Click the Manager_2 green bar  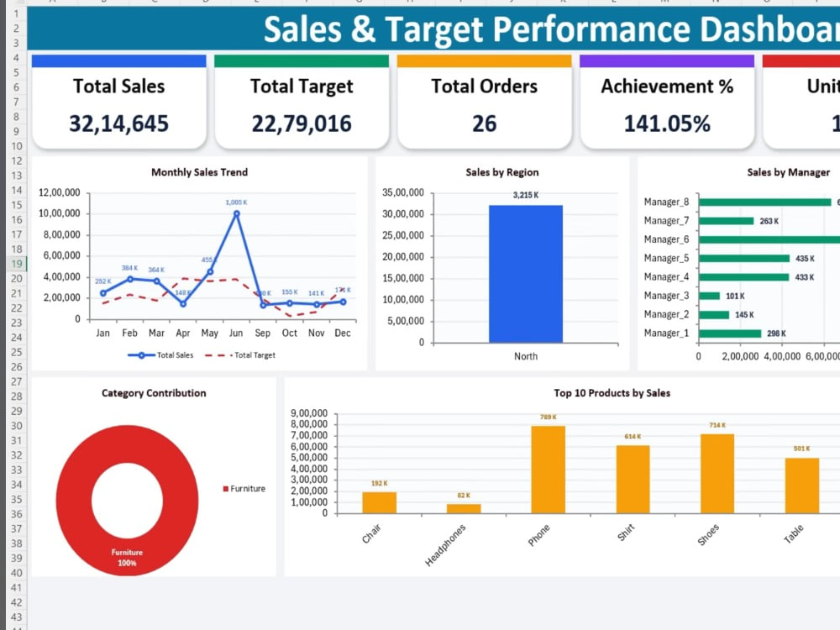coord(714,314)
